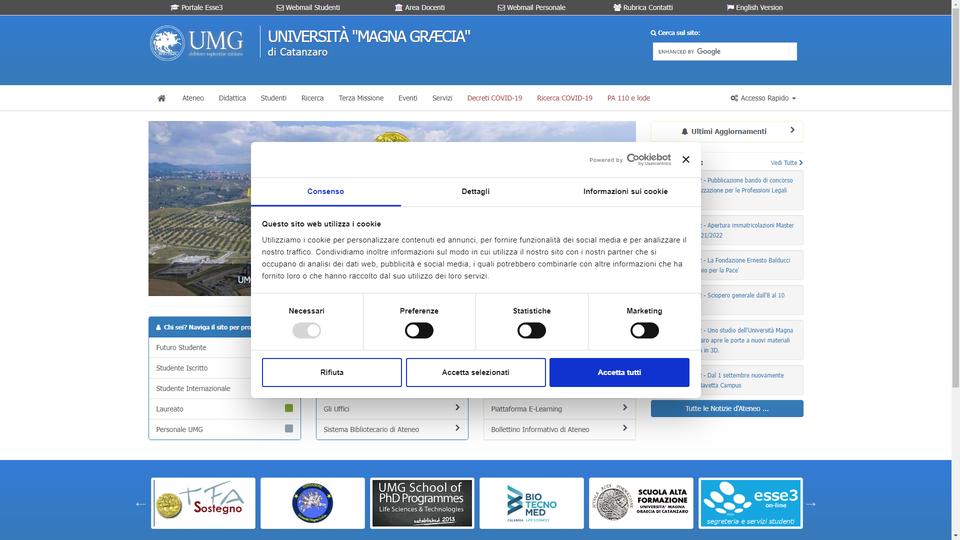The width and height of the screenshot is (960, 540).
Task: Open the esse3 on-line banner
Action: [751, 503]
